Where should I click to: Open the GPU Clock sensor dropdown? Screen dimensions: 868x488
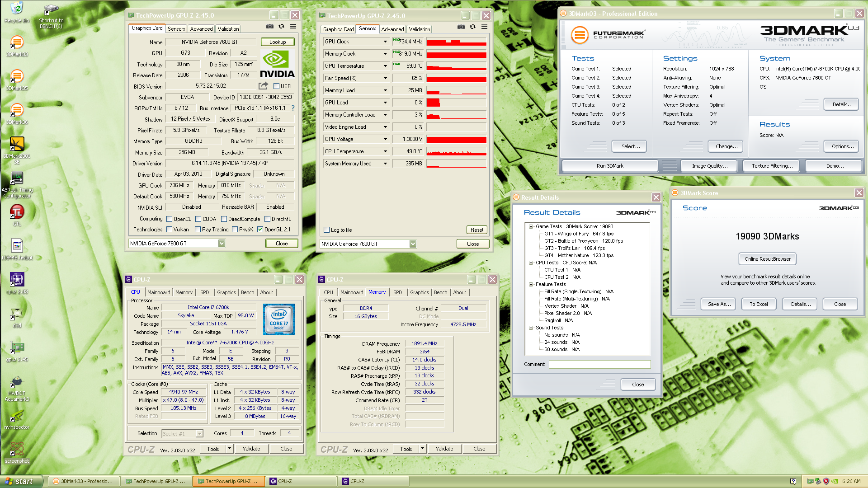coord(385,42)
